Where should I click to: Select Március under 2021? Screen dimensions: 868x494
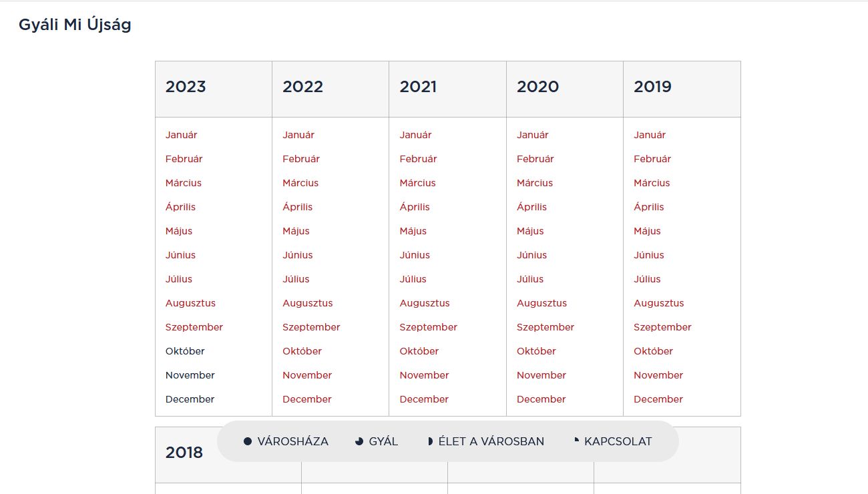(x=418, y=183)
